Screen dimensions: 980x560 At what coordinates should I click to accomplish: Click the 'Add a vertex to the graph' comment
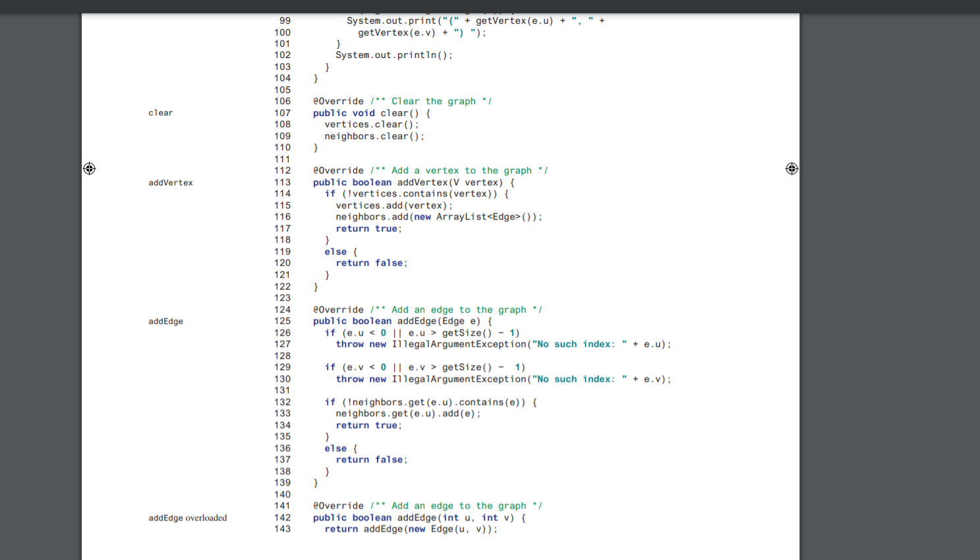(x=459, y=171)
